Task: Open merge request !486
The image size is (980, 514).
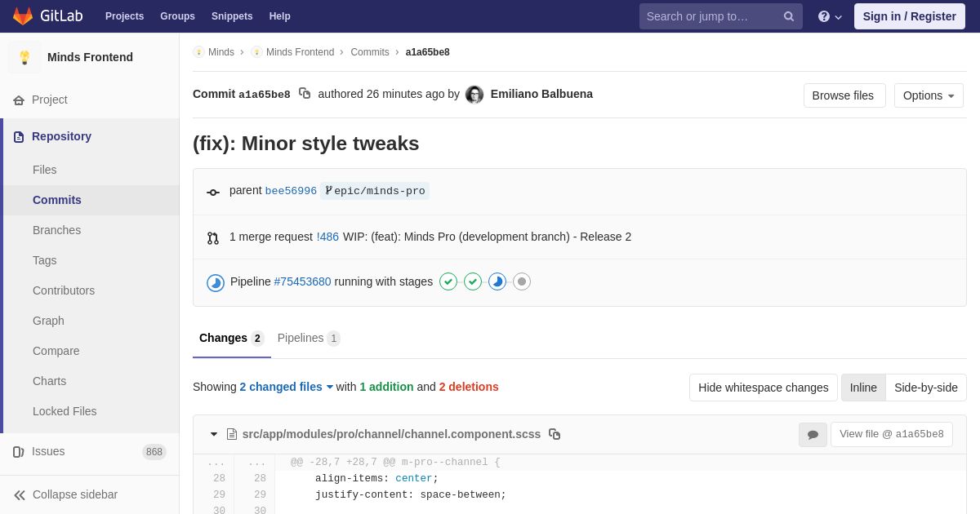Action: [327, 237]
